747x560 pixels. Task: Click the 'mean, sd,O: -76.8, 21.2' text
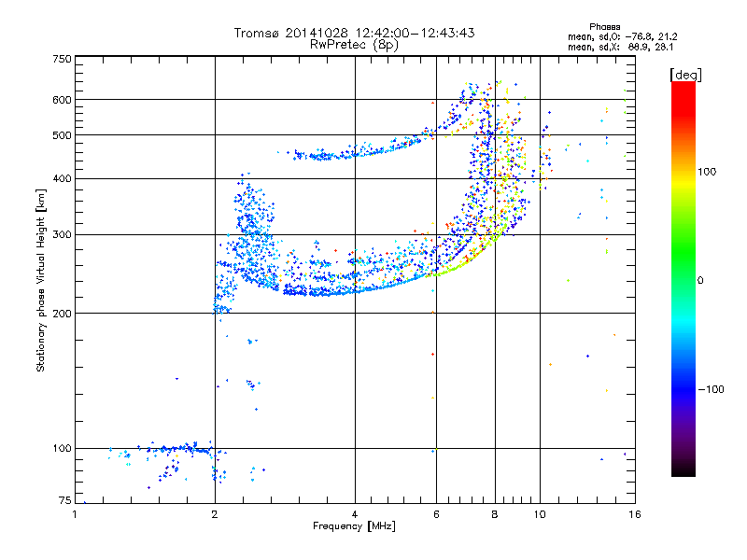pyautogui.click(x=622, y=36)
